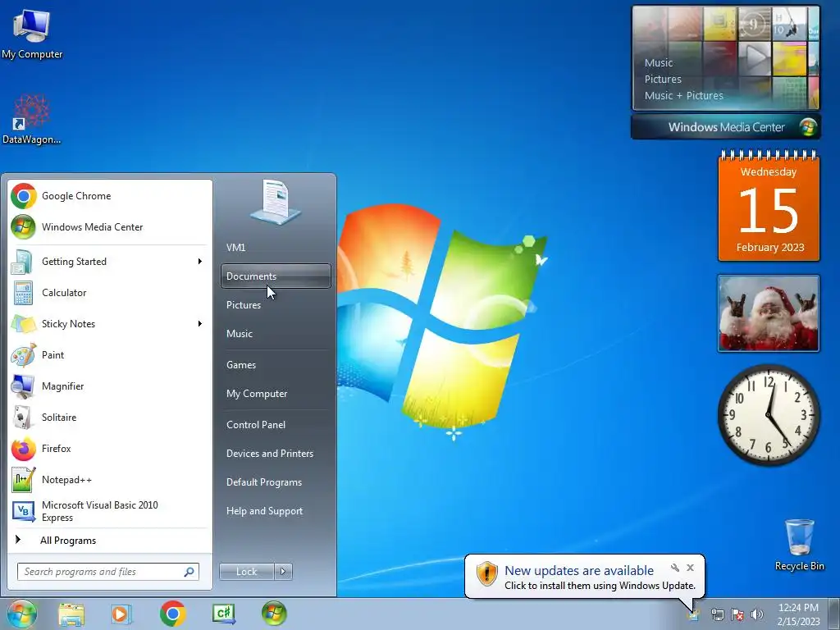Expand Getting Started jump list arrow
The height and width of the screenshot is (630, 840).
[200, 262]
